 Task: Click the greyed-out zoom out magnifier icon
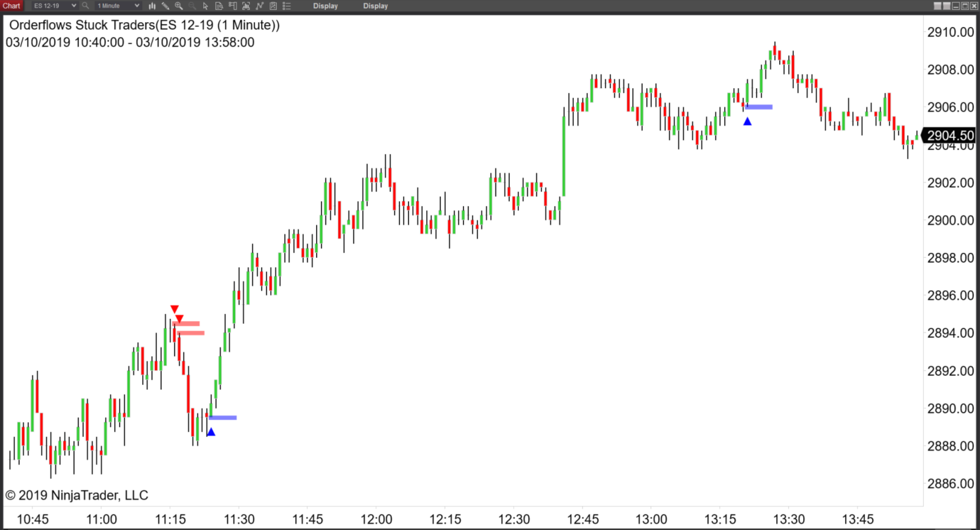click(x=192, y=6)
